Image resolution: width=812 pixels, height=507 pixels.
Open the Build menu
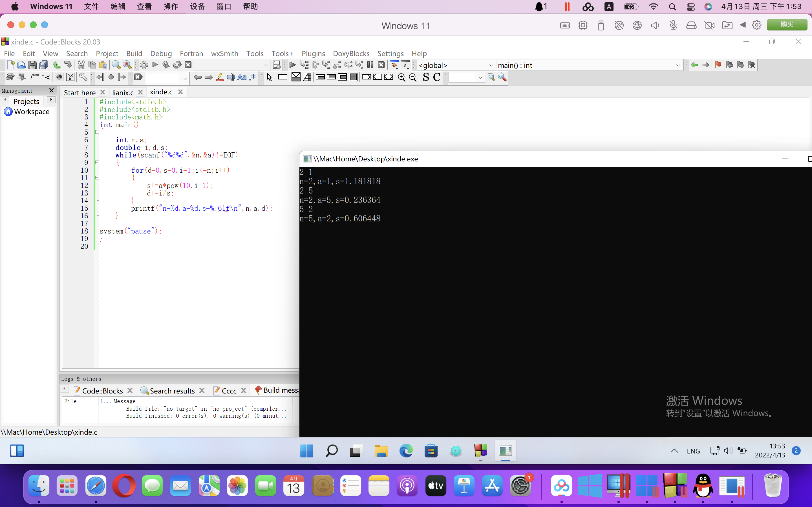point(134,54)
